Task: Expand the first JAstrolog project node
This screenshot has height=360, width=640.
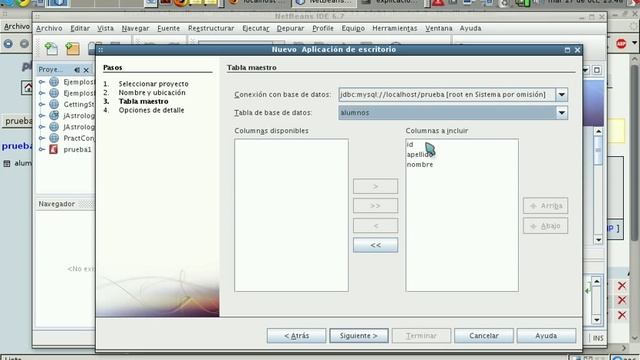Action: point(42,116)
